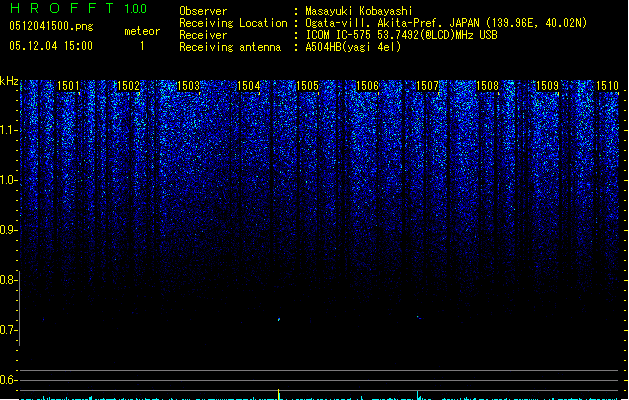Click the meteor echo dot near 1507
The image size is (629, 400).
pos(418,317)
